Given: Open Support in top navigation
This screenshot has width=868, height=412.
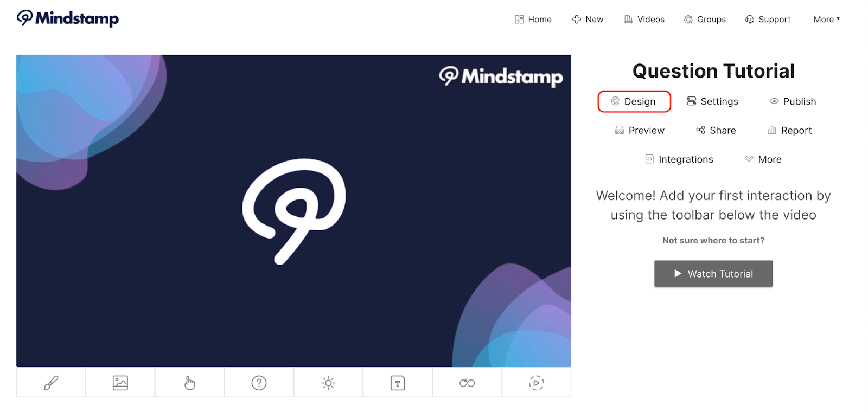Looking at the screenshot, I should click(x=768, y=19).
